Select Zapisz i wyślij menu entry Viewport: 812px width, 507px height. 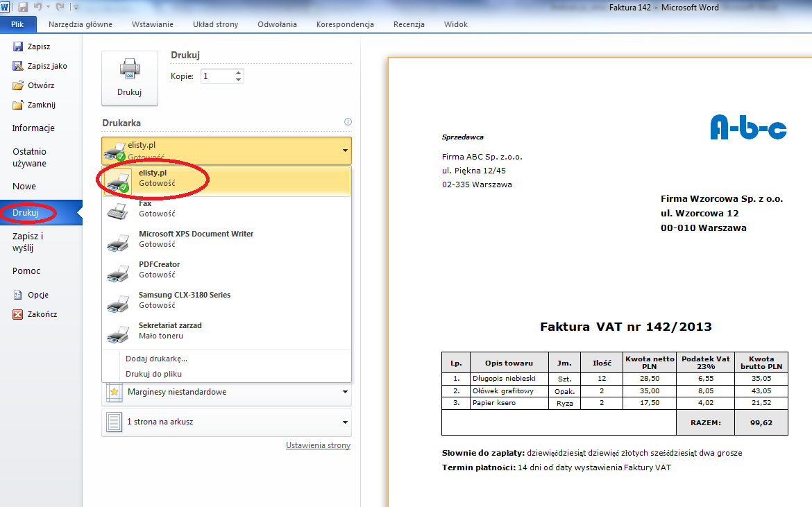pos(41,241)
